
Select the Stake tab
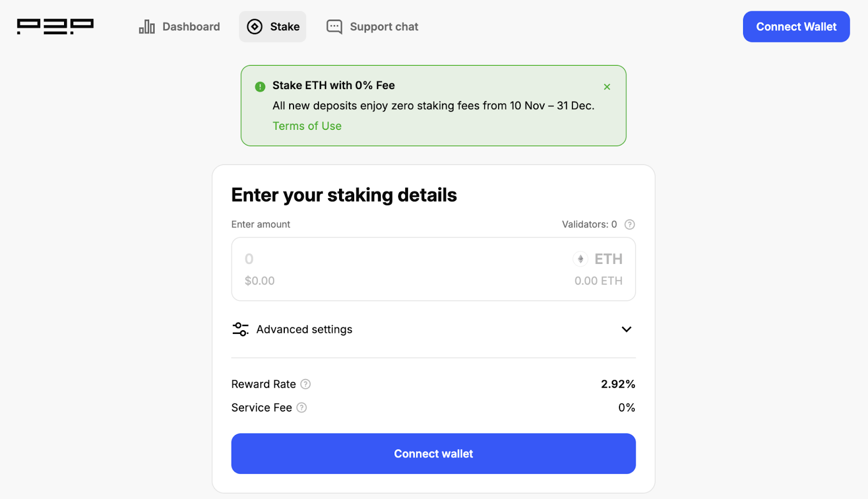point(285,27)
